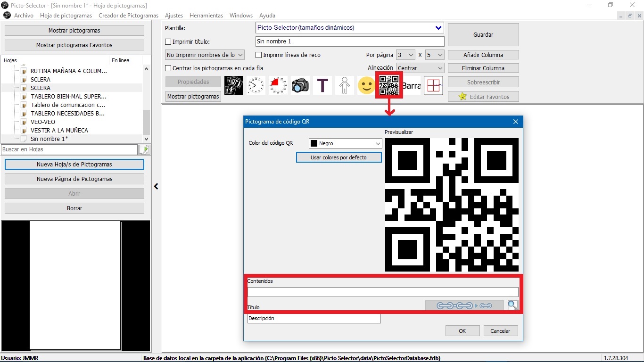Insert the red grid table pictogram
Image resolution: width=644 pixels, height=363 pixels.
[x=433, y=85]
